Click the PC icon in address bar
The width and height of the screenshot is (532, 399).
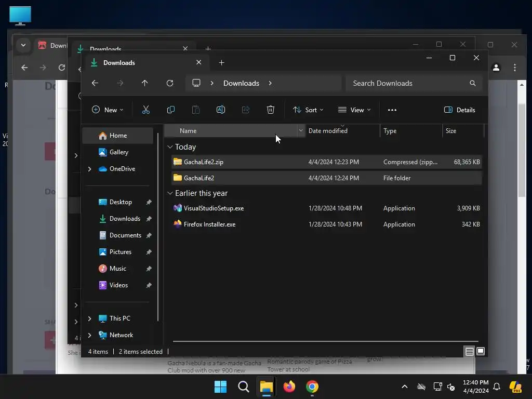pyautogui.click(x=196, y=83)
